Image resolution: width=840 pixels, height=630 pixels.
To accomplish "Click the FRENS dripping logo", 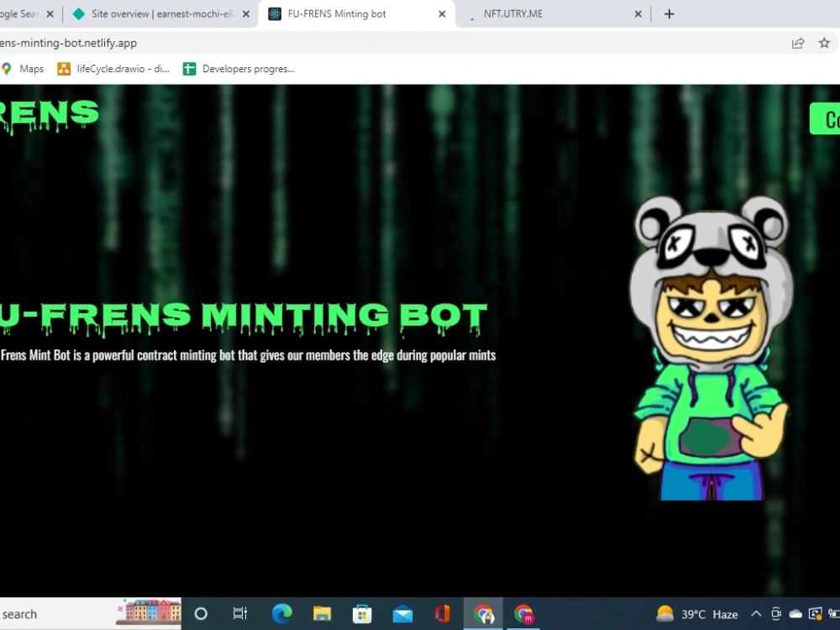I will 50,116.
